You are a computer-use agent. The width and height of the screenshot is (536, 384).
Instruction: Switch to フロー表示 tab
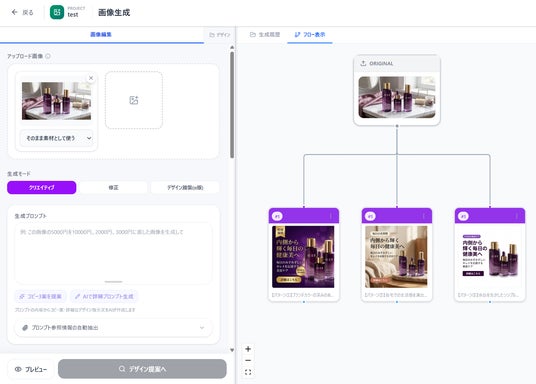click(x=310, y=35)
